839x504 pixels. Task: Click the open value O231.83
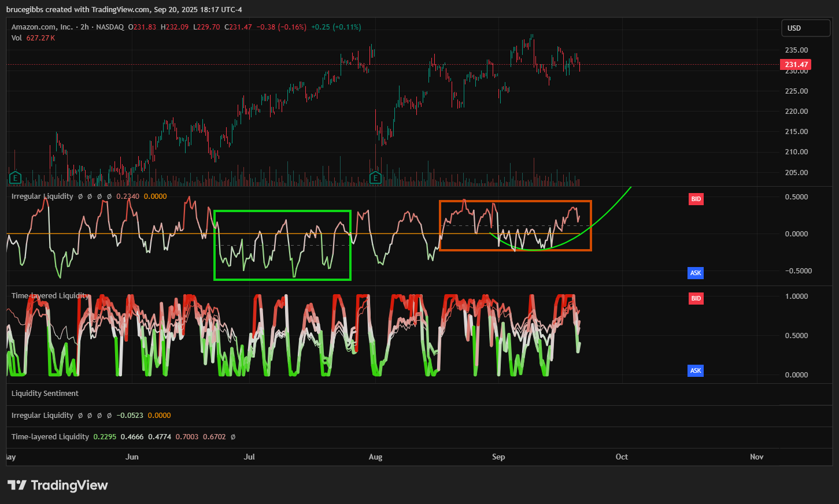click(142, 27)
